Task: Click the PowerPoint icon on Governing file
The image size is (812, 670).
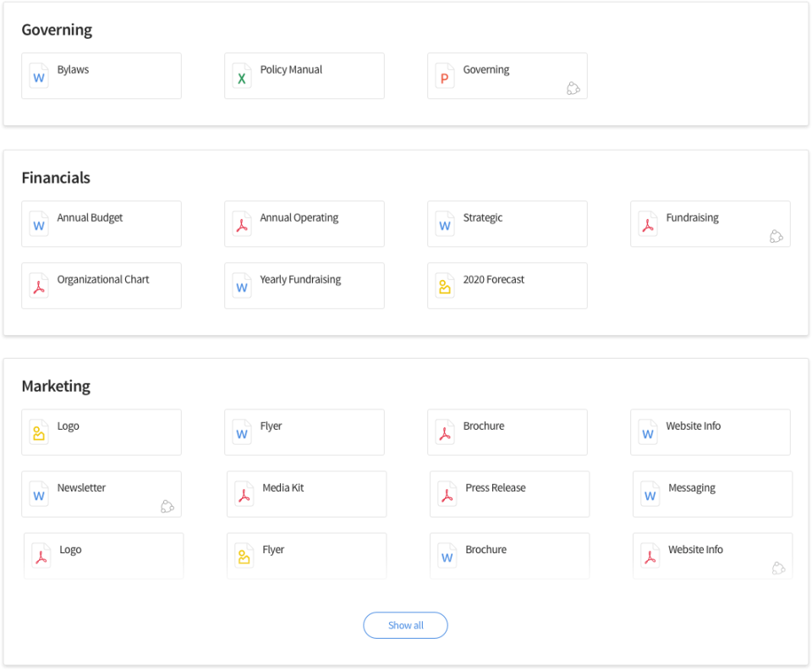Action: point(445,77)
